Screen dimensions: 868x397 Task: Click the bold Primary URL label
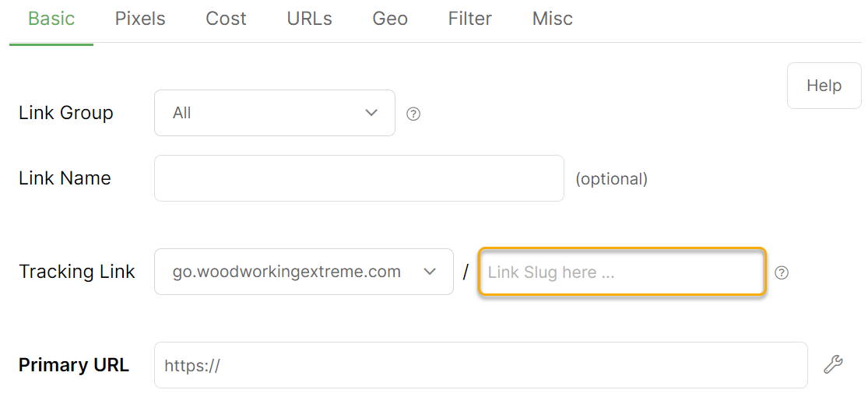point(74,365)
